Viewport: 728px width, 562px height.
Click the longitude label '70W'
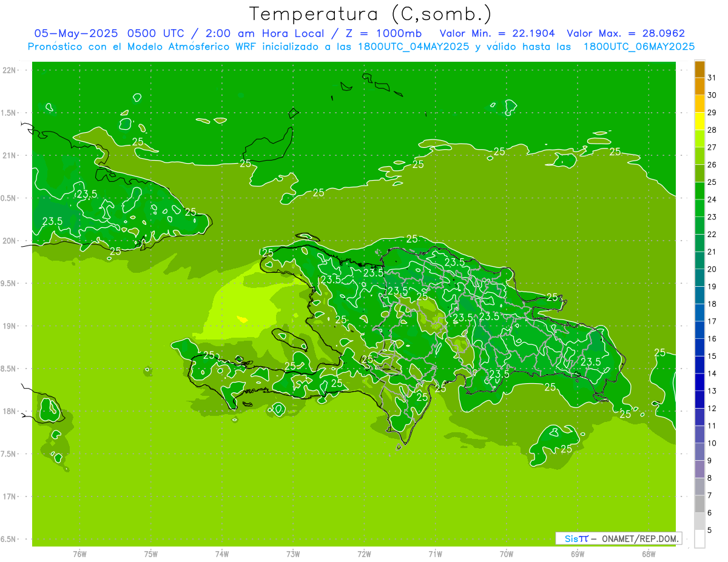[507, 554]
